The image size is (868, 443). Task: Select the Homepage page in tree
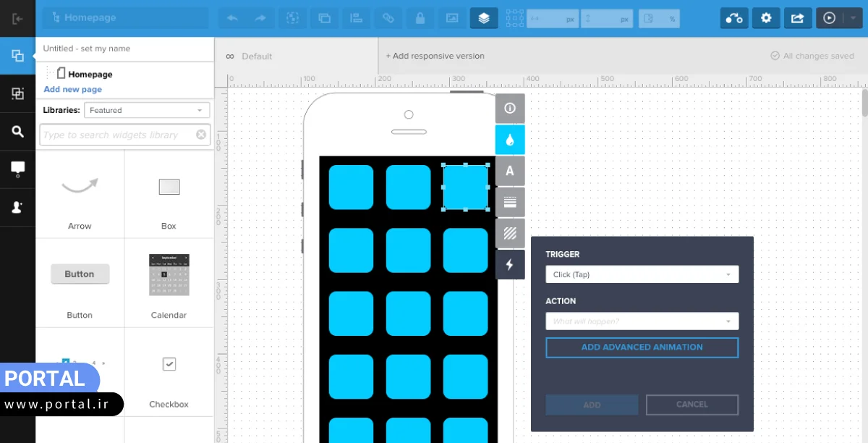(x=90, y=74)
